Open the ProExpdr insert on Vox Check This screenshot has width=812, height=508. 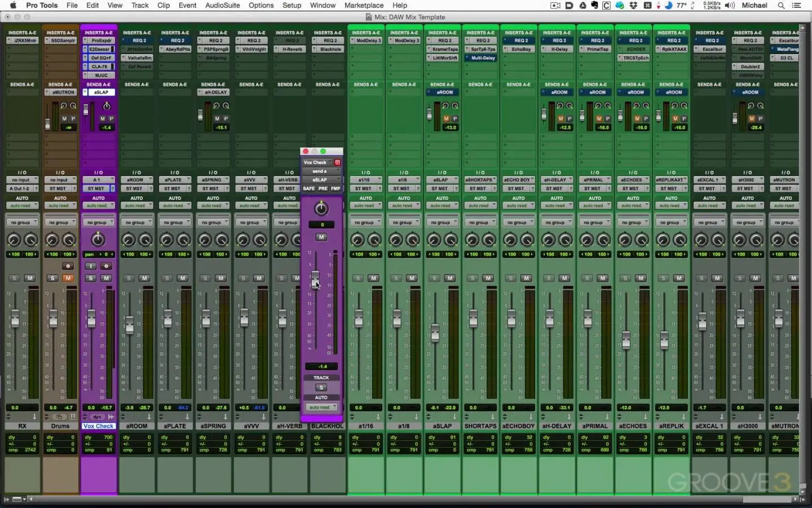tap(101, 41)
